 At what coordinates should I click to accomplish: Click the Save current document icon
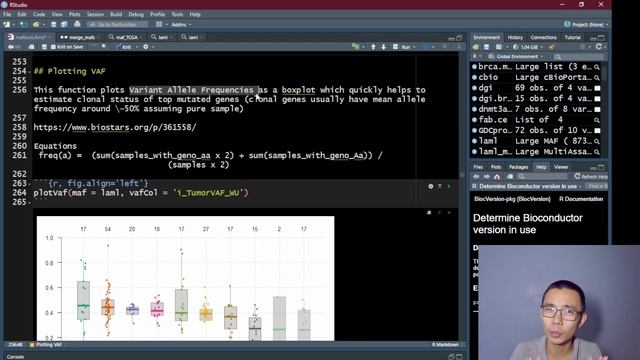(x=53, y=24)
